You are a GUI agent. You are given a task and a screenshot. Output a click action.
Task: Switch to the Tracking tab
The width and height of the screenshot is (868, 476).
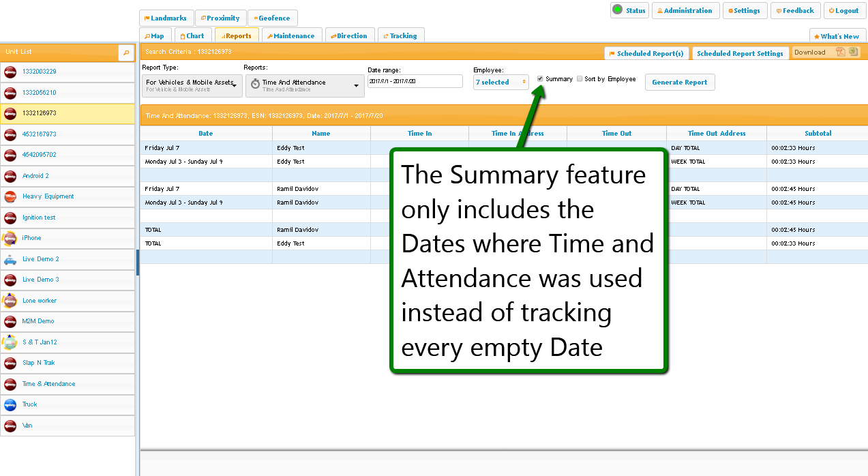coord(400,36)
